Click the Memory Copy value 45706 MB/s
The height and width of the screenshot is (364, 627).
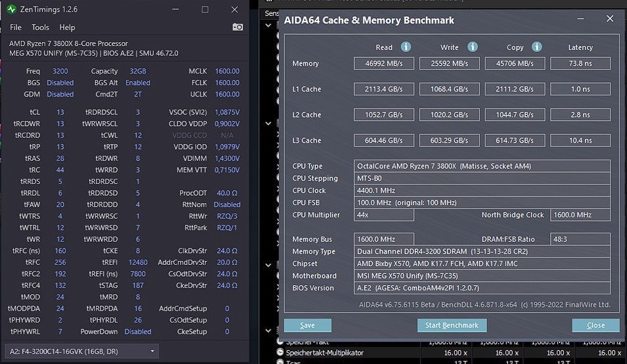tap(515, 63)
